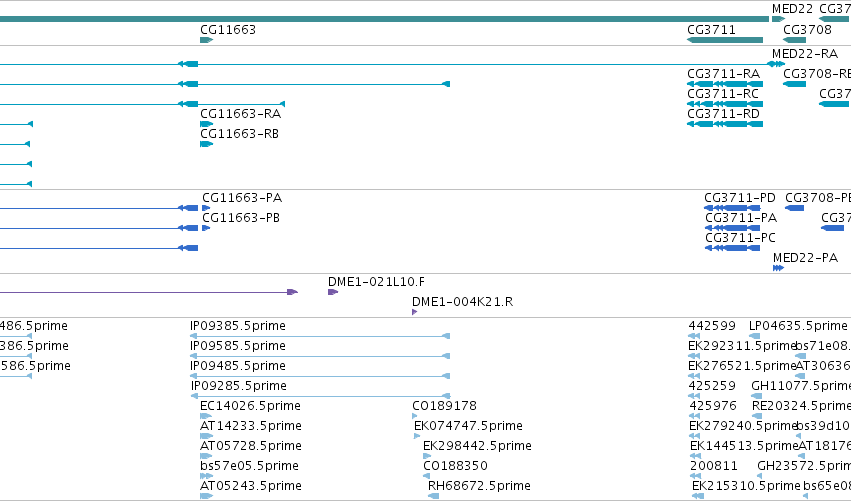Click the bs57e05.5prime EST label

(x=249, y=466)
